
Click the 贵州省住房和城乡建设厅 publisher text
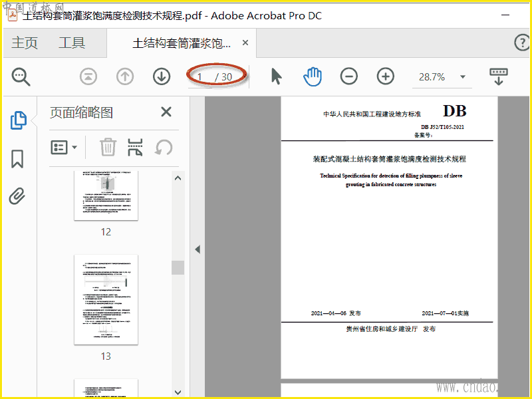pyautogui.click(x=382, y=329)
